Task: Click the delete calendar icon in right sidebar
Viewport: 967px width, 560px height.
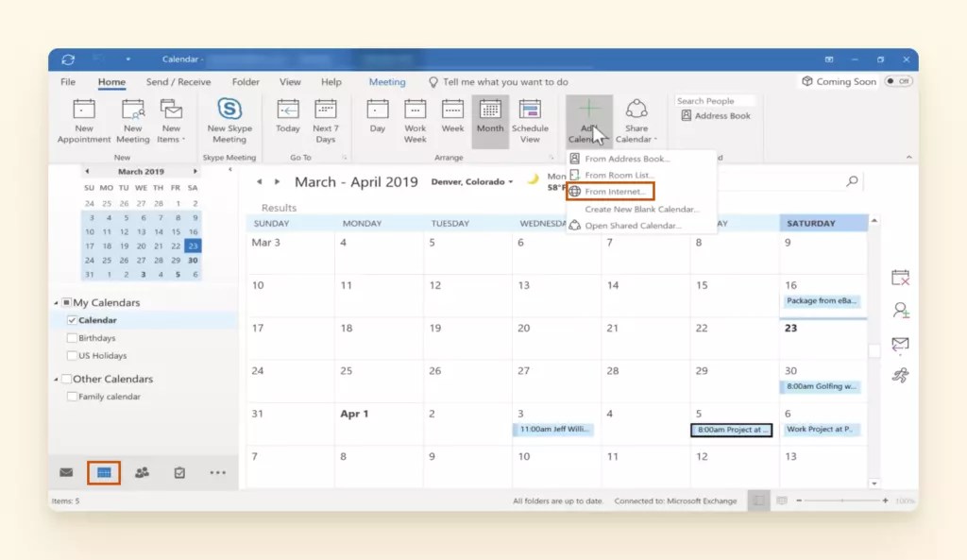Action: [900, 277]
